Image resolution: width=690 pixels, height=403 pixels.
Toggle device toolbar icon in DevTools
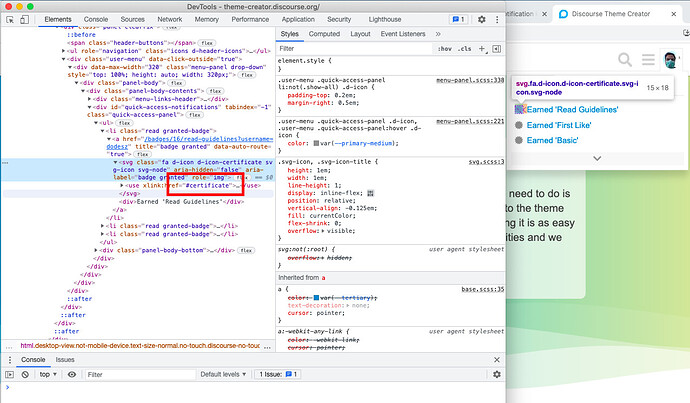25,19
